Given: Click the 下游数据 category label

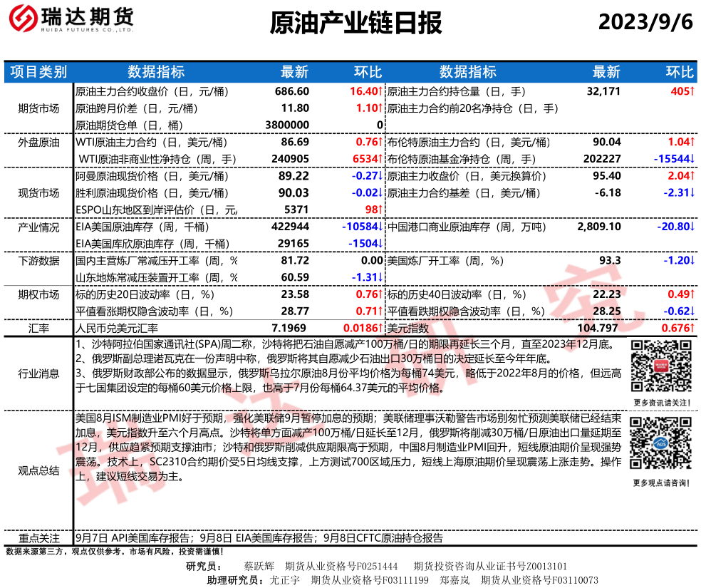Looking at the screenshot, I should click(38, 261).
